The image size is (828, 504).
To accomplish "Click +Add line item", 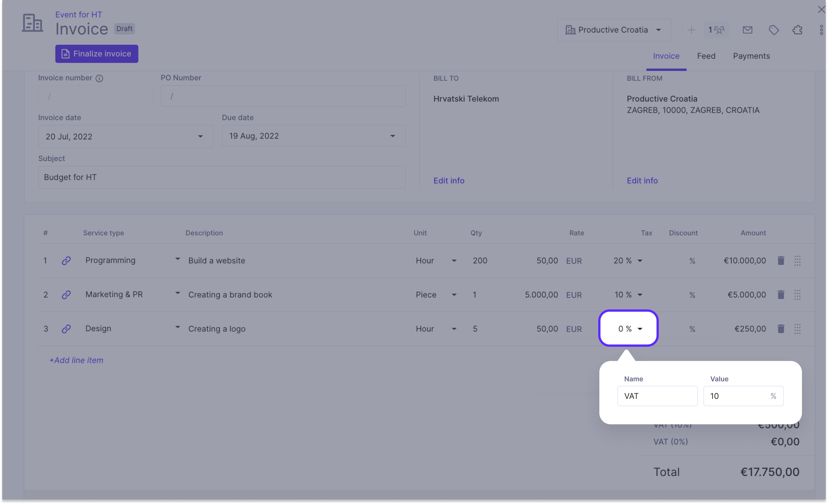I will point(76,360).
